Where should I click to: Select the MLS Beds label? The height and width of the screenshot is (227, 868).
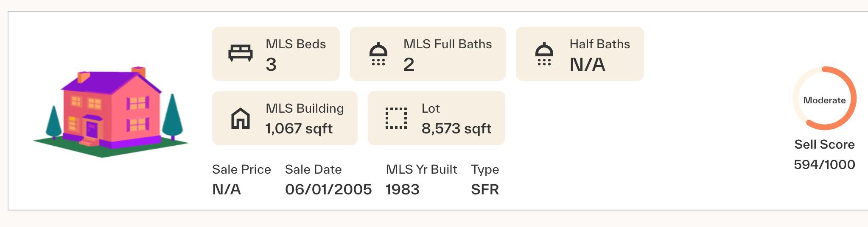[296, 44]
